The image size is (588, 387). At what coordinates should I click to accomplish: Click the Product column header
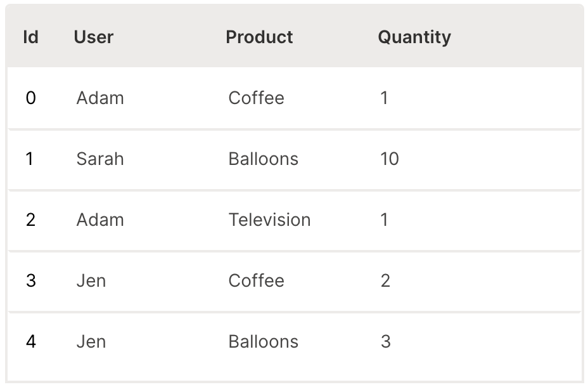tap(259, 37)
